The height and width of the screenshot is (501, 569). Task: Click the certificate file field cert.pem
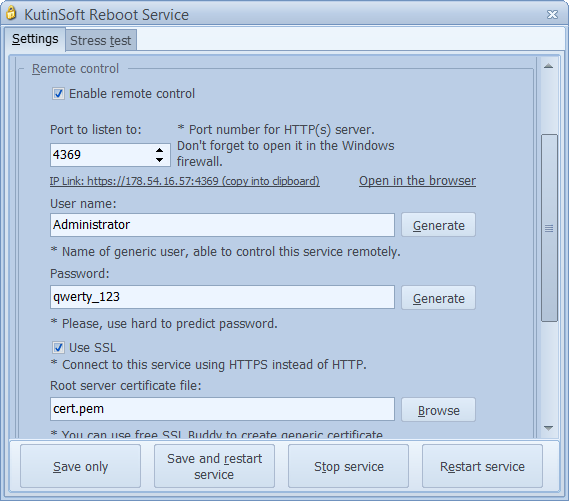(x=222, y=409)
